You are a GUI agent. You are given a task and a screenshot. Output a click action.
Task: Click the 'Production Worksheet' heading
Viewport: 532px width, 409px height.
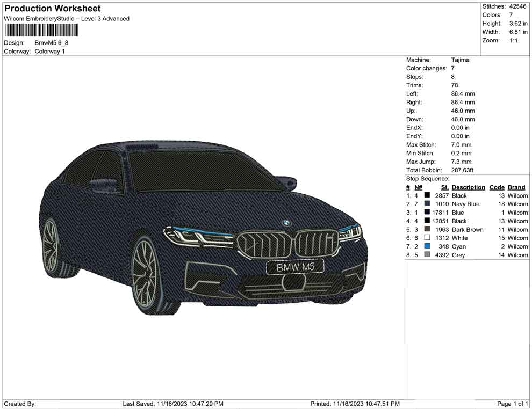click(53, 9)
